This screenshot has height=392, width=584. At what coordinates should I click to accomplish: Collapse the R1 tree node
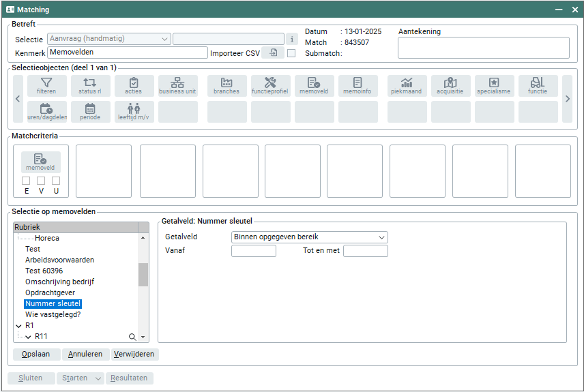pyautogui.click(x=18, y=326)
